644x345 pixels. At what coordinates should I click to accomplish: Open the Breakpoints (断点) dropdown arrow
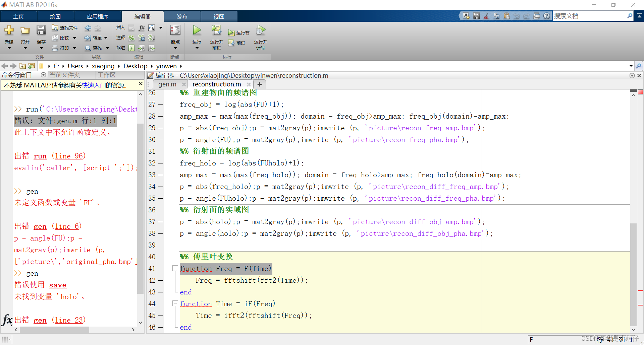pos(175,48)
